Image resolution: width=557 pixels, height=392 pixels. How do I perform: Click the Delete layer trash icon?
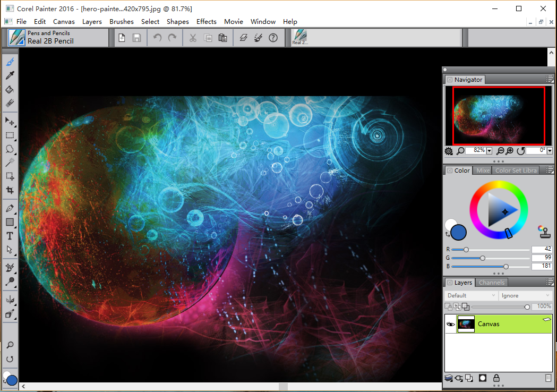coord(549,378)
